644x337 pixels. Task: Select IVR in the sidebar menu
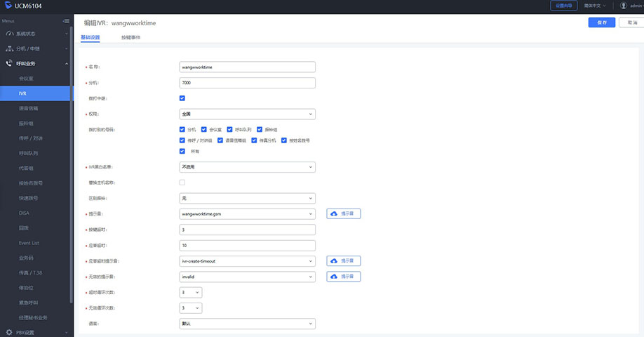tap(35, 93)
